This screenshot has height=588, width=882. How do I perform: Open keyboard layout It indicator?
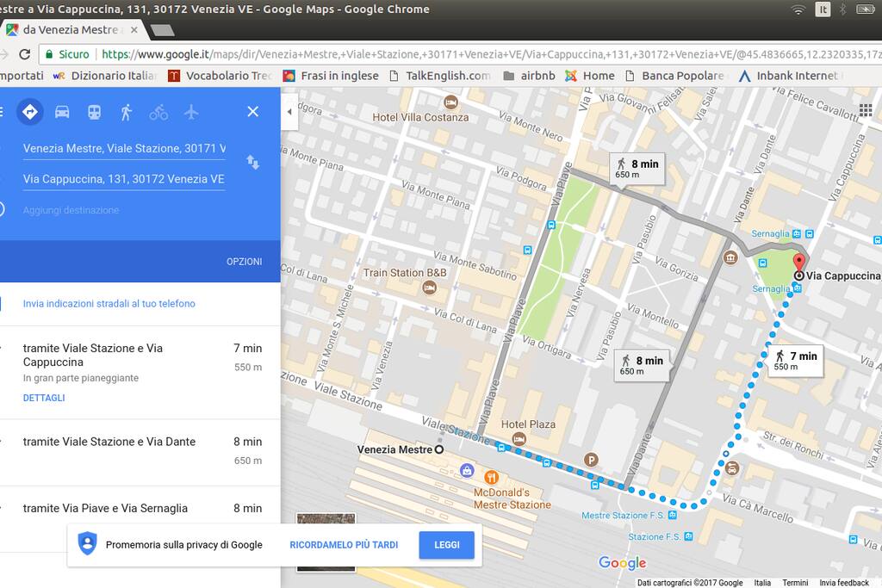(x=823, y=9)
